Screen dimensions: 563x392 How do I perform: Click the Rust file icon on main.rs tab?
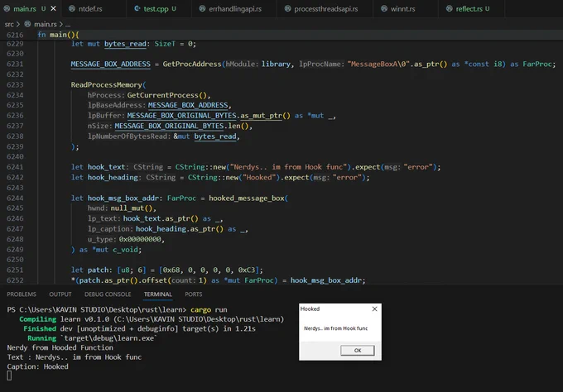pyautogui.click(x=7, y=8)
